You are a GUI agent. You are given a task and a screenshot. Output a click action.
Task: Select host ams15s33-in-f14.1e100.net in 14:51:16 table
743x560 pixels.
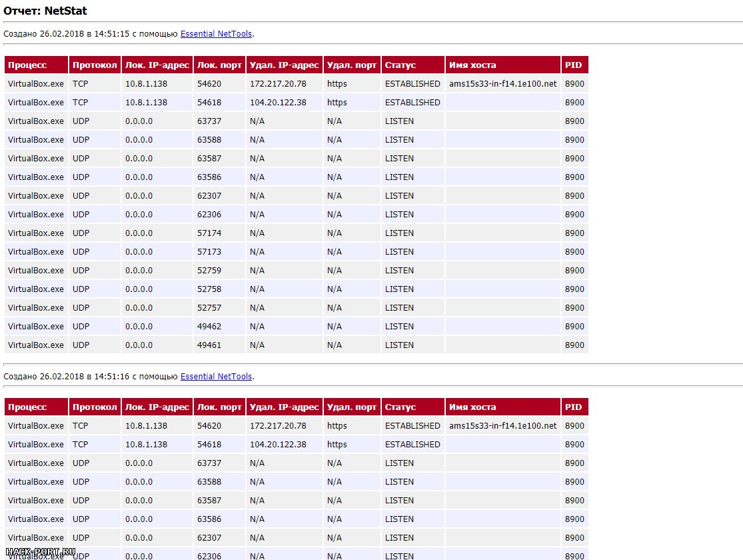pos(502,426)
